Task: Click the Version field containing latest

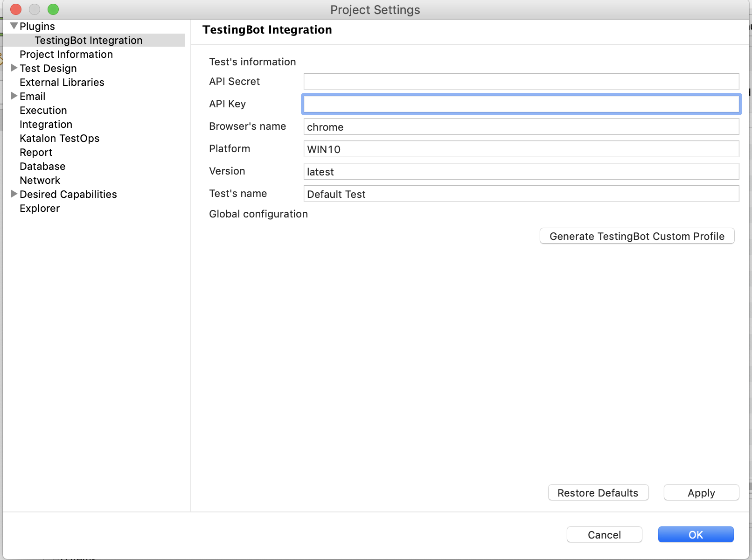Action: (x=521, y=171)
